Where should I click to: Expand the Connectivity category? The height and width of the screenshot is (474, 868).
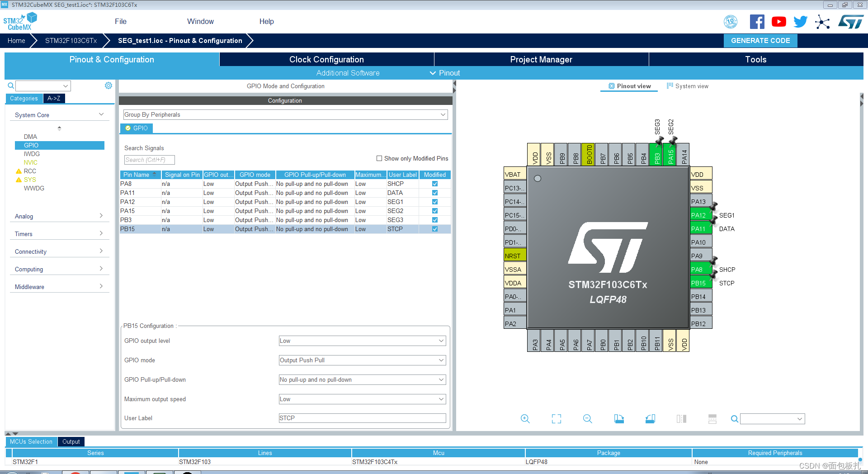pos(60,251)
